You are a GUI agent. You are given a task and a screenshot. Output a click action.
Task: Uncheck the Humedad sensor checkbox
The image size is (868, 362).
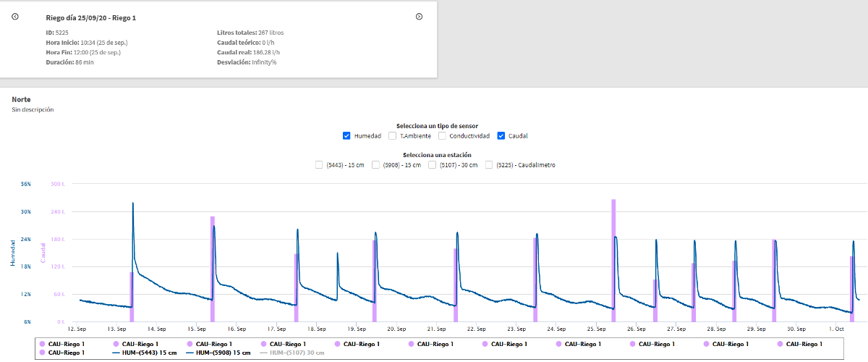tap(346, 135)
